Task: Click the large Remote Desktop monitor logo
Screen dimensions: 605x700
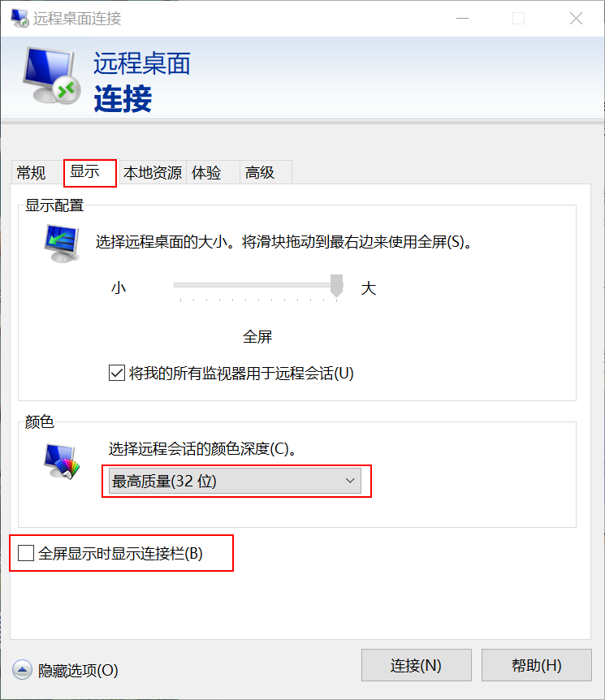Action: 52,76
